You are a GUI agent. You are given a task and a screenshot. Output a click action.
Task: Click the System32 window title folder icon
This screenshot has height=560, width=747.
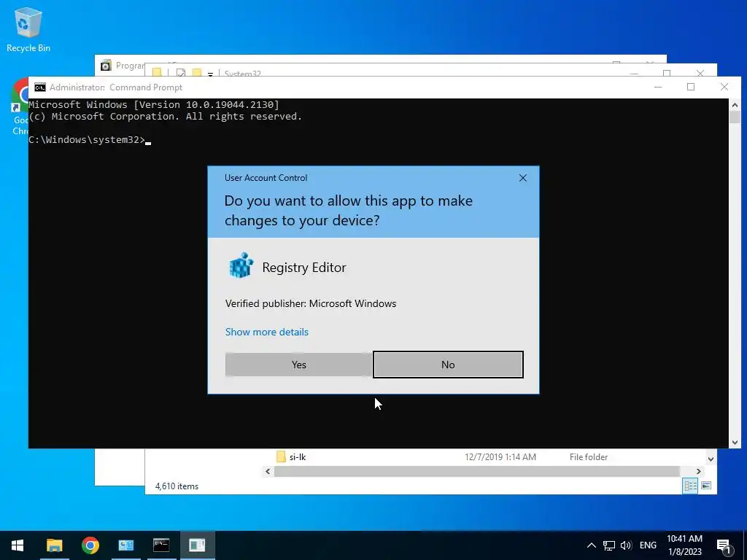click(x=156, y=72)
